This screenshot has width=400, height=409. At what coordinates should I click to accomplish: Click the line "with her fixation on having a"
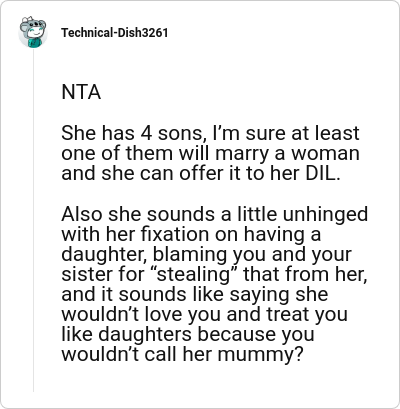(191, 234)
